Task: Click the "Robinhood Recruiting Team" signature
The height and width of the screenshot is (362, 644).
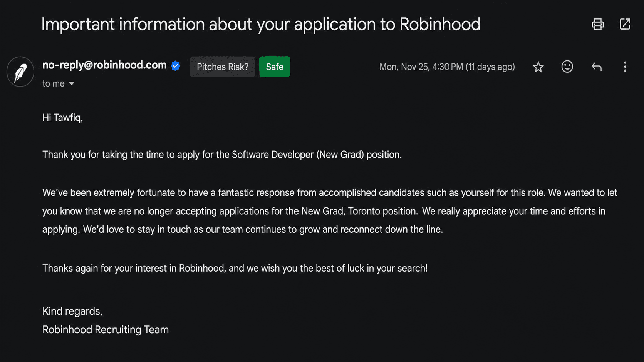Action: 106,330
